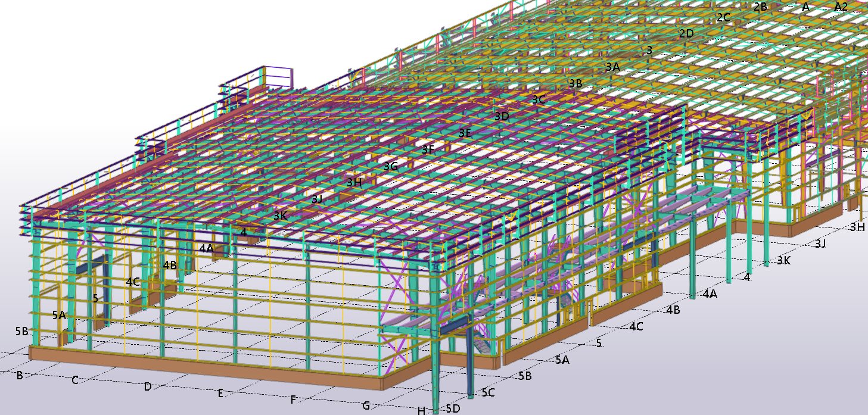
Task: Click grid label B at bottom left
Action: coord(20,376)
